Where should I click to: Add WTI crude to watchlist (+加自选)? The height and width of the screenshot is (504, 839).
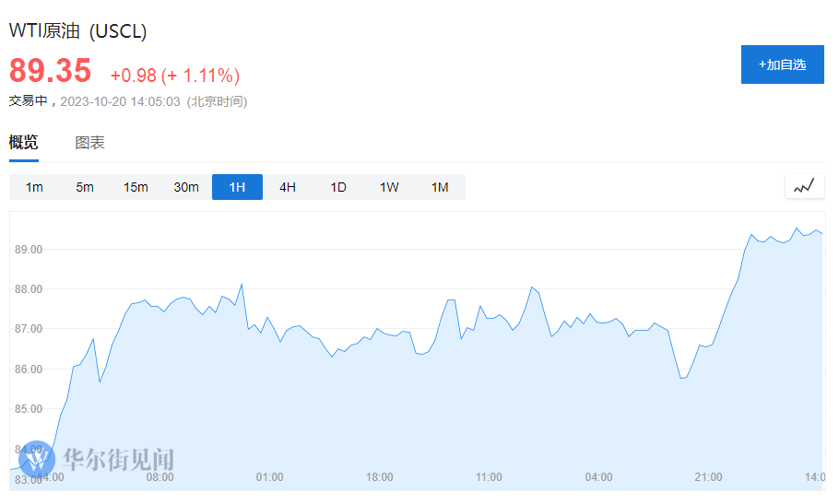click(782, 64)
